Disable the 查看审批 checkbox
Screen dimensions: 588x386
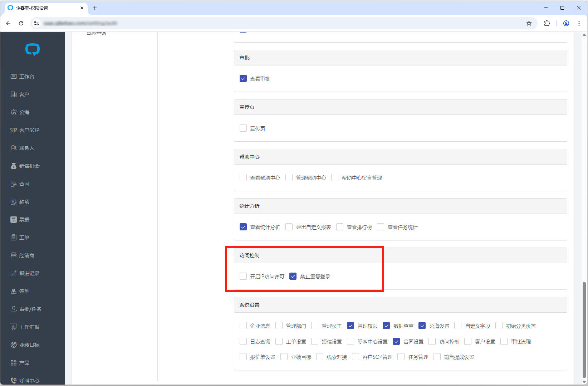click(243, 78)
